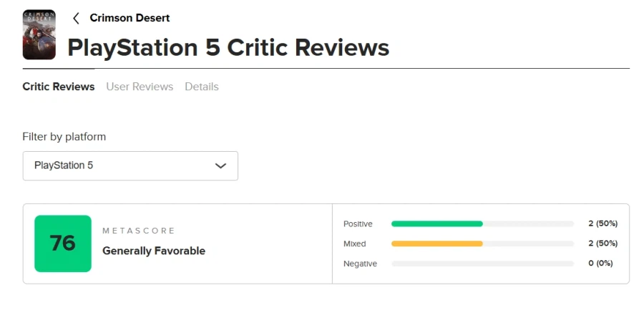Select the Mixed reviews label
Image resolution: width=644 pixels, height=313 pixels.
point(355,244)
